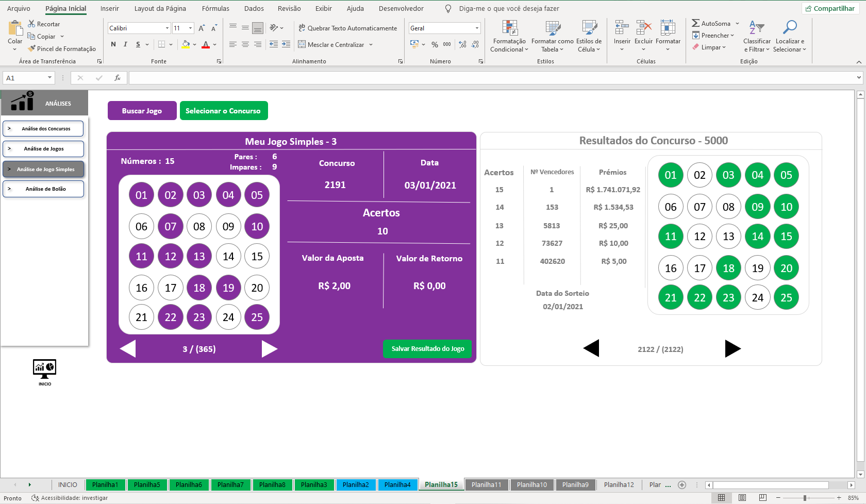This screenshot has width=866, height=504.
Task: Open the Dados ribbon tab
Action: [x=254, y=8]
